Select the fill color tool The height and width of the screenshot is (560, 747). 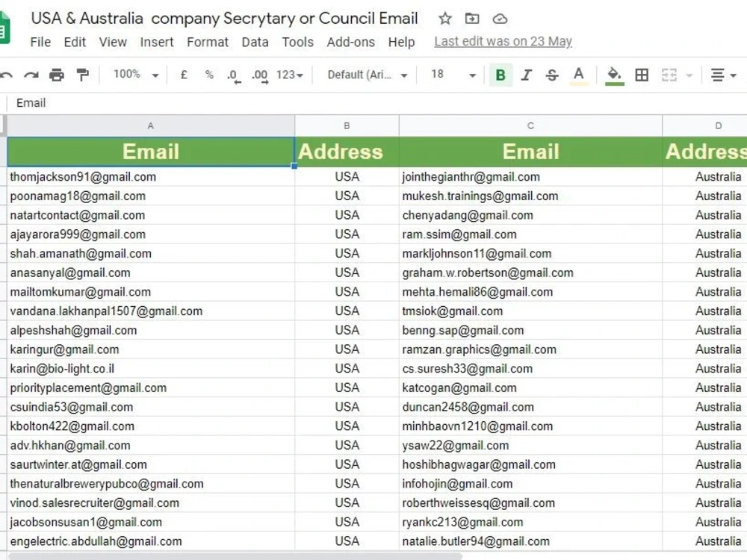[613, 75]
